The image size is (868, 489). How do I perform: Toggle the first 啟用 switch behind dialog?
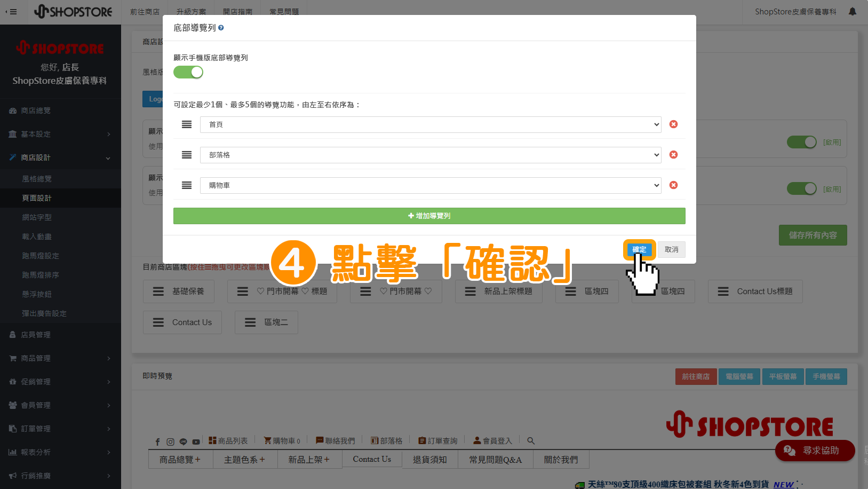coord(802,143)
